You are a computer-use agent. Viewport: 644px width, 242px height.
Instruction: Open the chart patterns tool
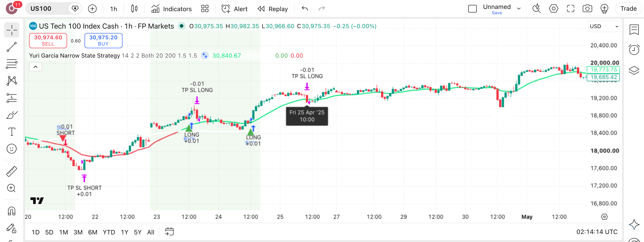[11, 81]
